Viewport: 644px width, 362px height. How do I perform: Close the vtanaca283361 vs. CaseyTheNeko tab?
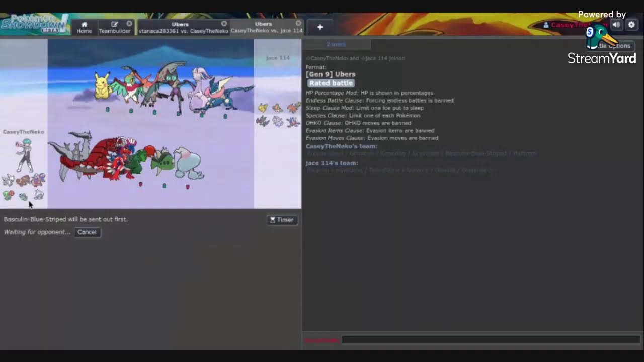point(224,24)
